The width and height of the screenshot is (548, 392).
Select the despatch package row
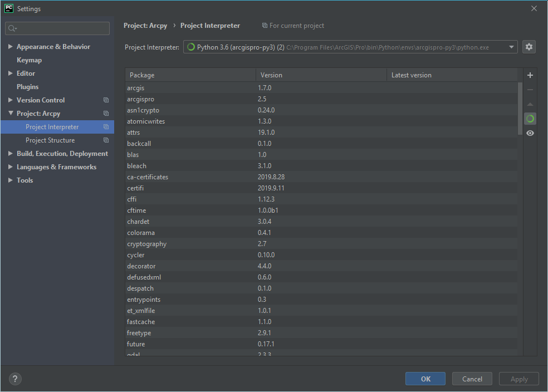tap(321, 288)
